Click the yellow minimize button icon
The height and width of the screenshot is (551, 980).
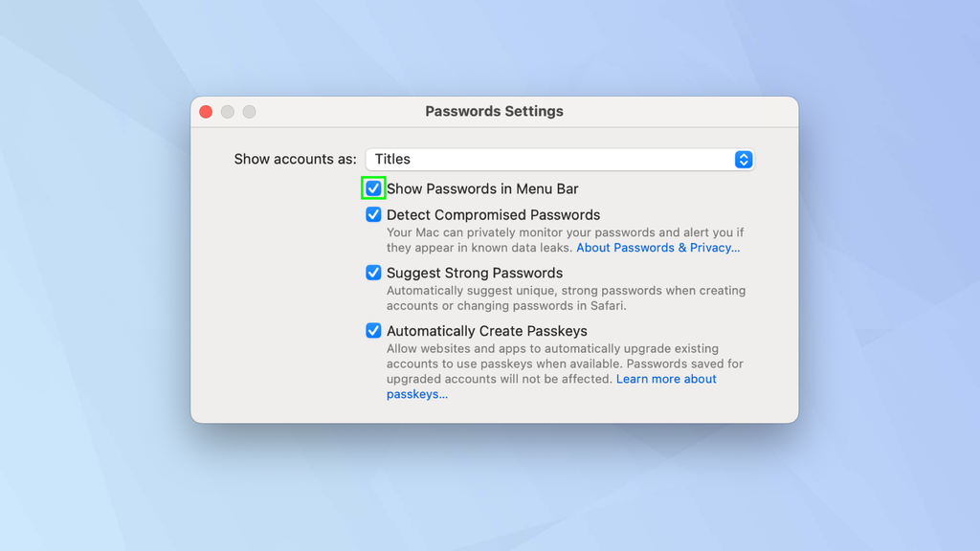[227, 111]
